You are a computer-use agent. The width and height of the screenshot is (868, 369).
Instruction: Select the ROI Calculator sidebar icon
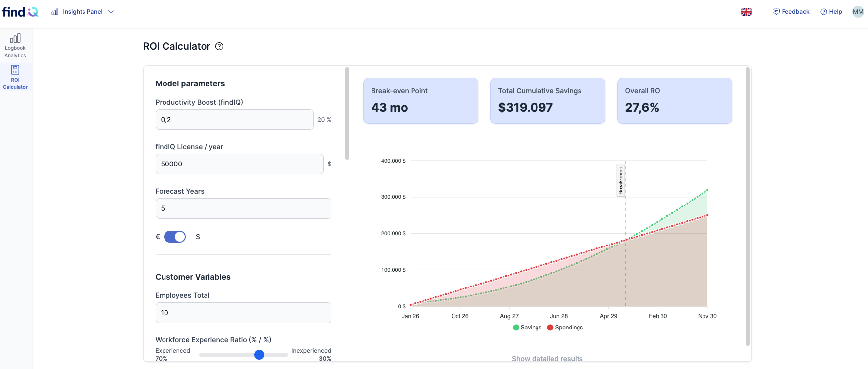point(15,70)
